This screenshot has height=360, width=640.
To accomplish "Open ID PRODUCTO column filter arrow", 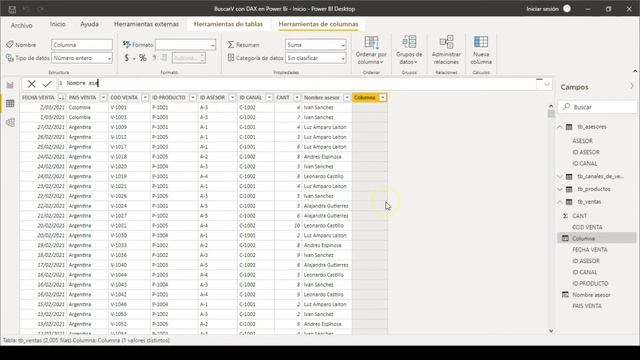I will coord(193,98).
